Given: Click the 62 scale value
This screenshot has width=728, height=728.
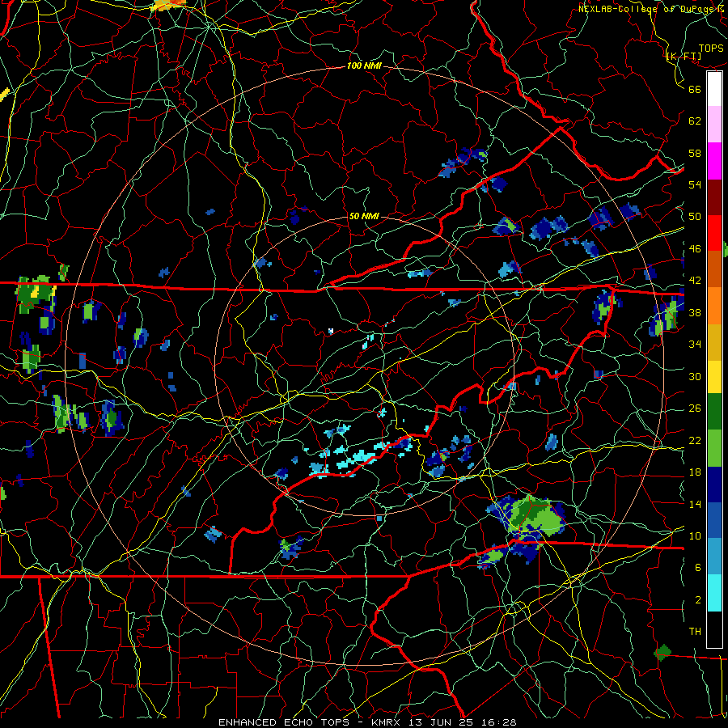Looking at the screenshot, I should point(695,121).
